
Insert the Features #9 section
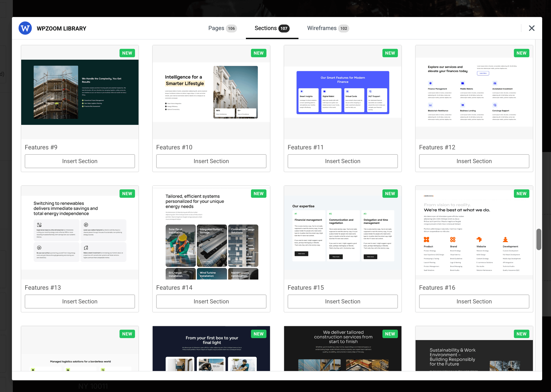tap(80, 161)
